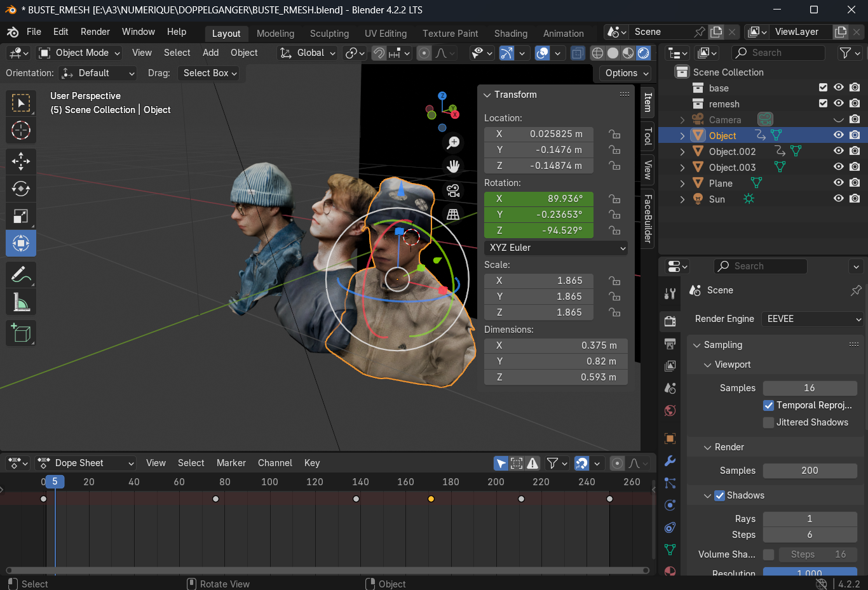The image size is (868, 590).
Task: Open the Modifier Properties wrench tab
Action: click(x=670, y=460)
